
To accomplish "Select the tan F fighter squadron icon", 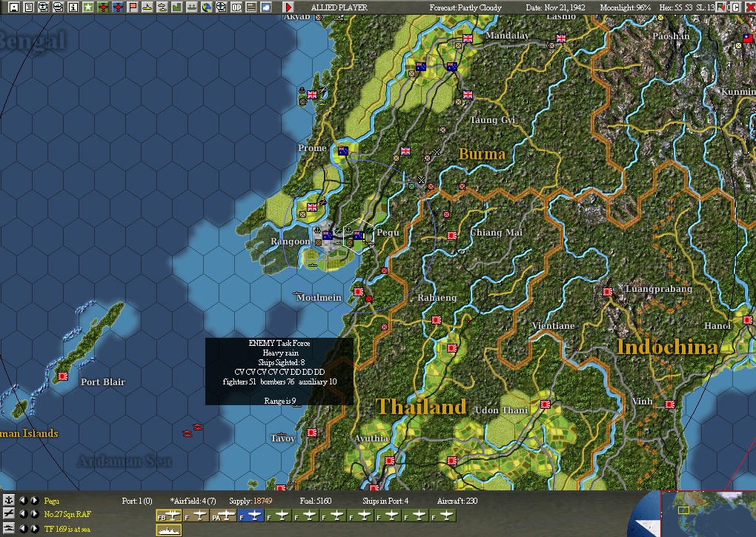I will pos(196,516).
